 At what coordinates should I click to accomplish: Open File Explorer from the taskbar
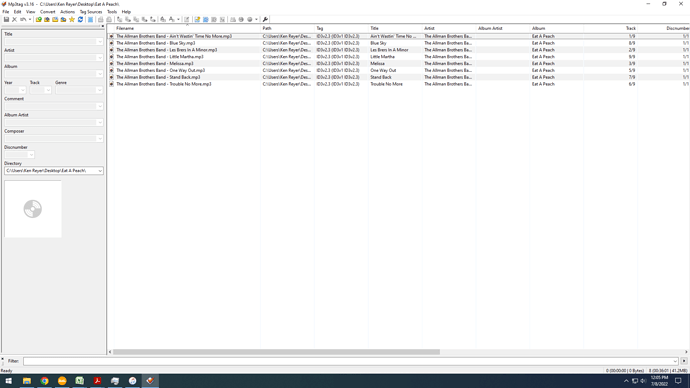[x=27, y=381]
